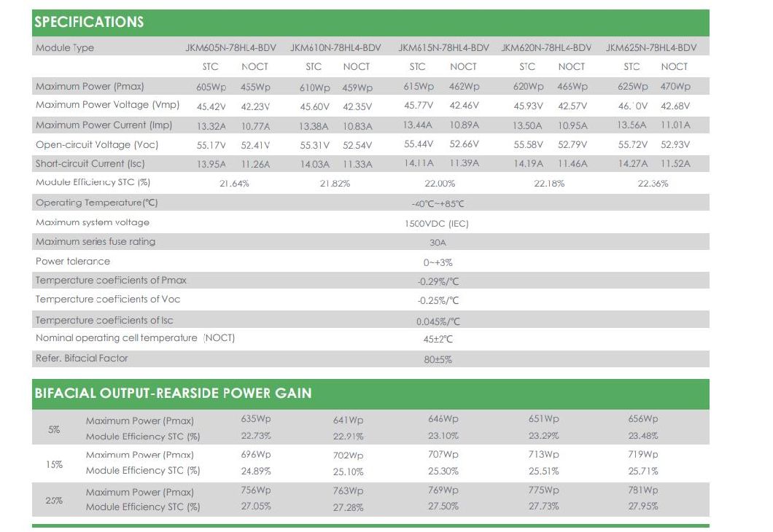Click the JKM615N-78HL4-BDV module type

pos(443,48)
